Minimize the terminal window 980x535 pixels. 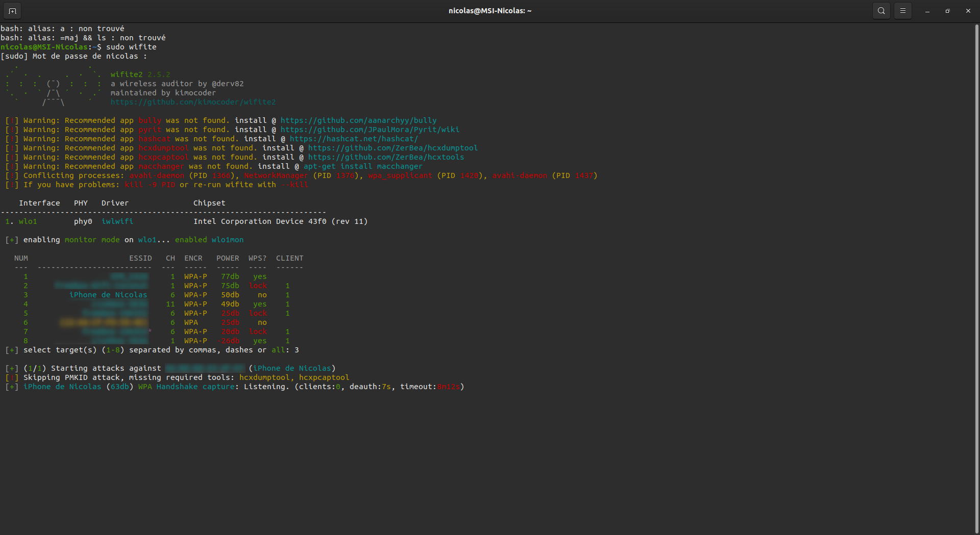[927, 11]
